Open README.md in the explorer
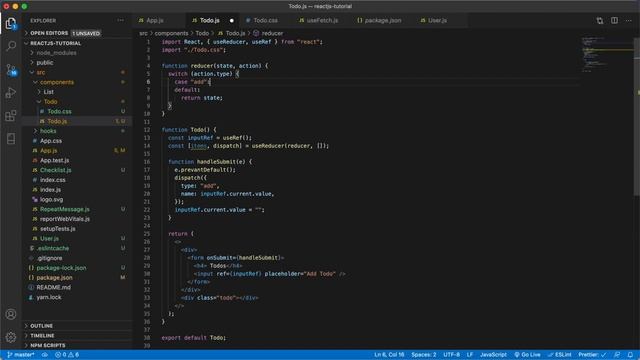 point(53,288)
